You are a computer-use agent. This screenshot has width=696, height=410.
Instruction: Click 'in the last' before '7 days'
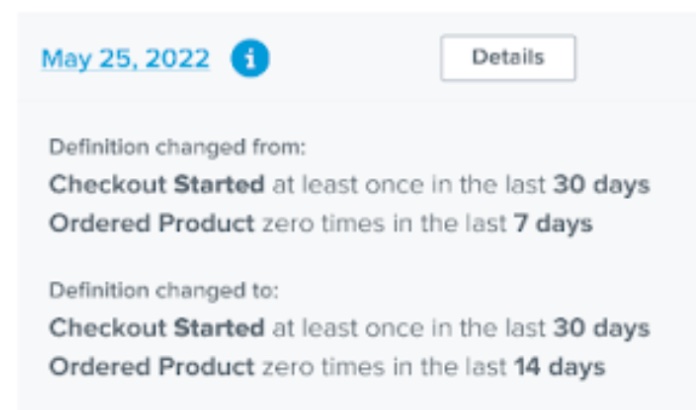[436, 224]
